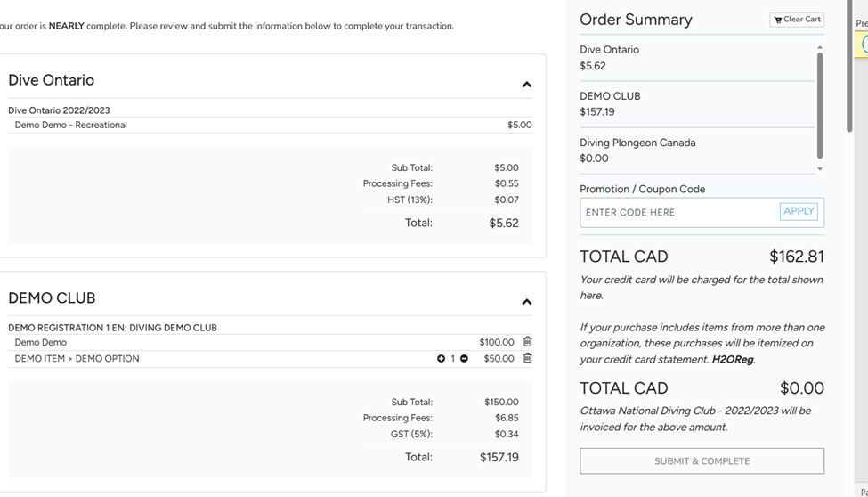This screenshot has height=497, width=868.
Task: Apply the entered coupon code
Action: [798, 211]
